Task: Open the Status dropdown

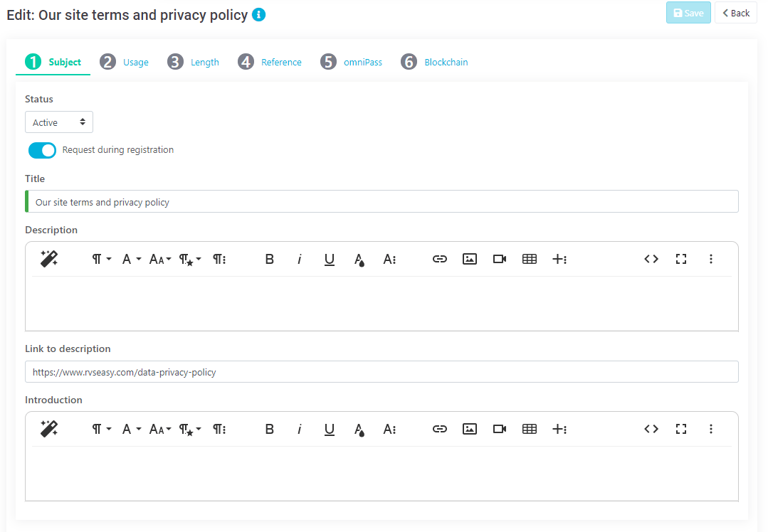Action: [58, 122]
